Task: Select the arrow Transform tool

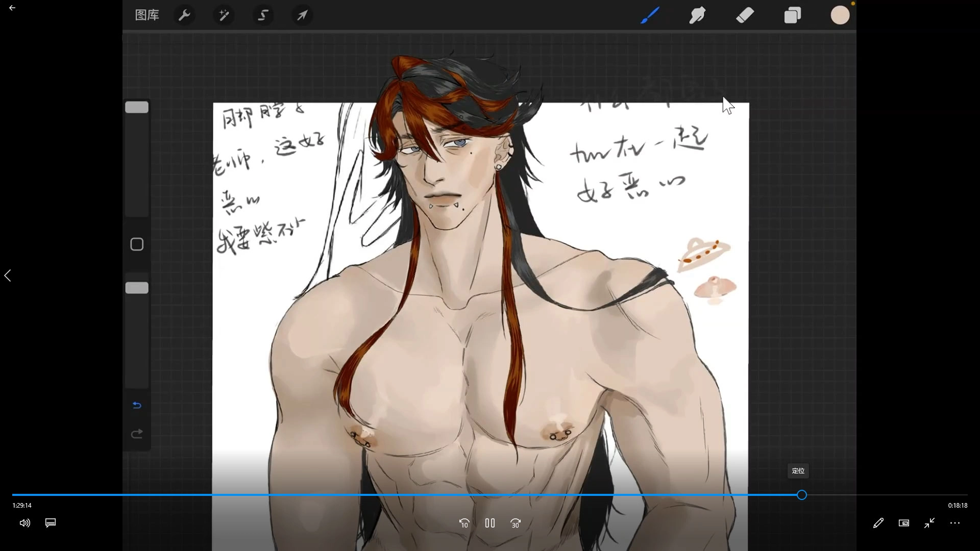Action: tap(302, 15)
